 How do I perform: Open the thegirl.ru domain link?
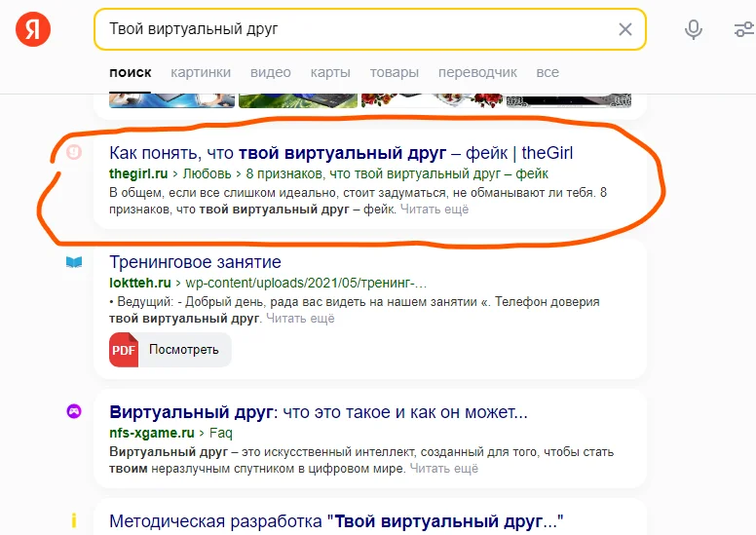coord(138,173)
